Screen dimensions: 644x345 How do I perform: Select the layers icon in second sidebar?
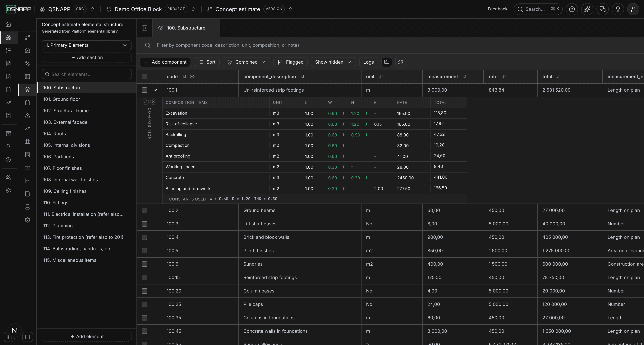[x=27, y=90]
